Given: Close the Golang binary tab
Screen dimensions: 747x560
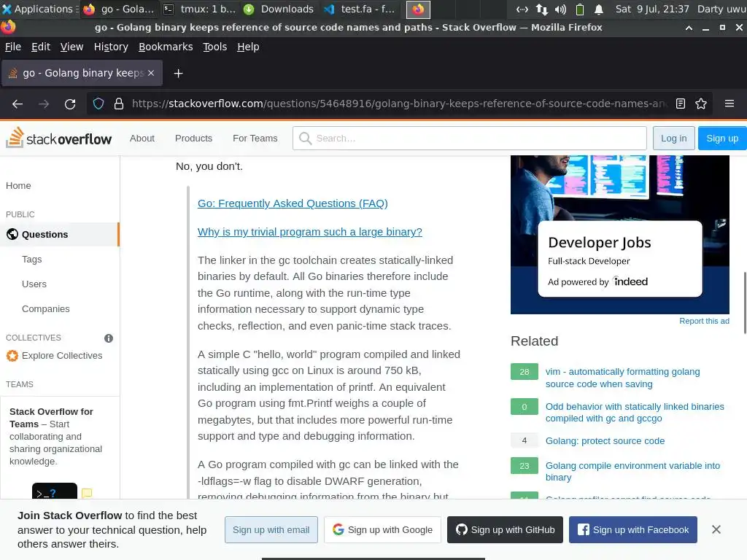Looking at the screenshot, I should 151,73.
